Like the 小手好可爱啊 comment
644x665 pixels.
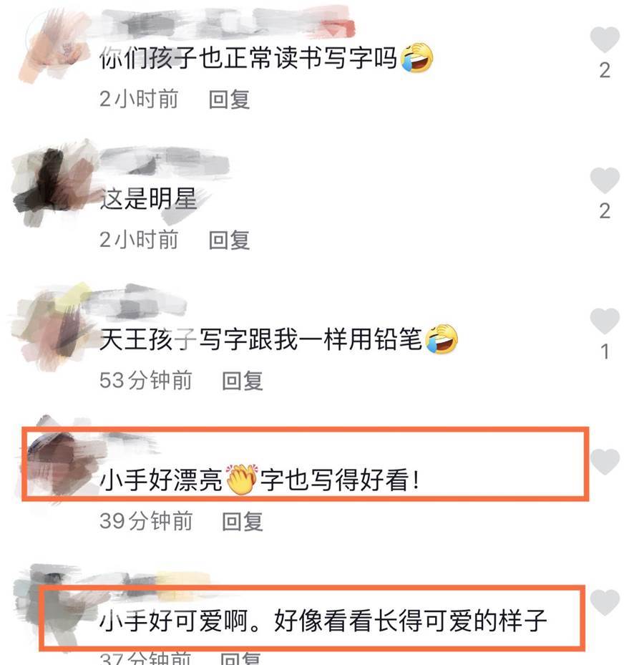point(605,603)
